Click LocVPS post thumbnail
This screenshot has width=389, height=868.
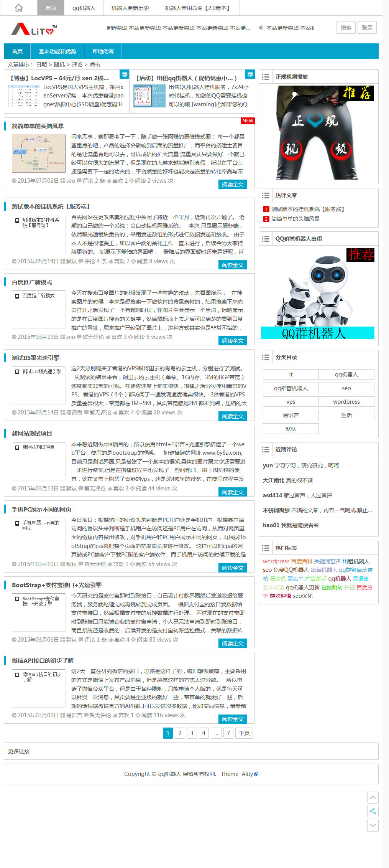pyautogui.click(x=24, y=96)
